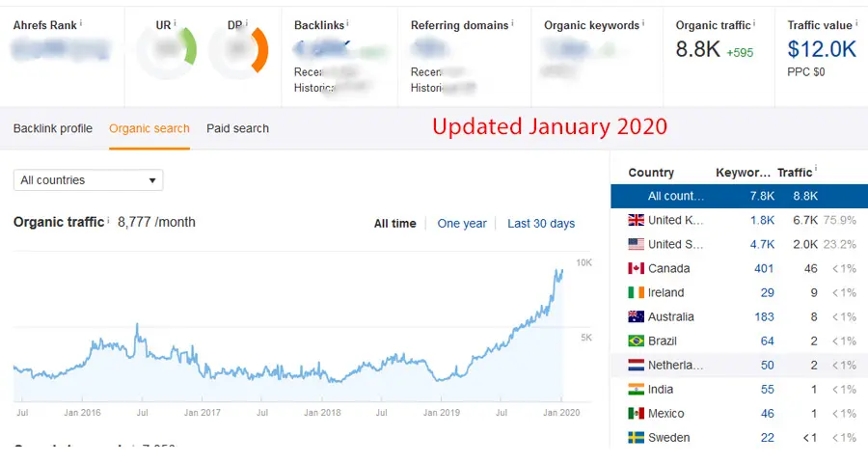This screenshot has width=868, height=463.
Task: Click info icon next to Ahrefs Rank
Action: [80, 21]
